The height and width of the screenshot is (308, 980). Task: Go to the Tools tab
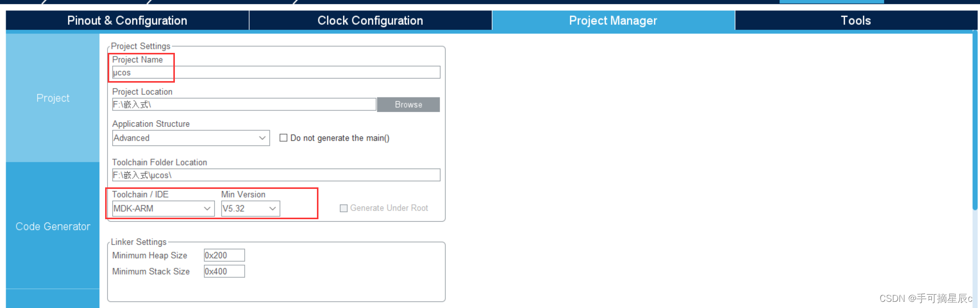[856, 21]
